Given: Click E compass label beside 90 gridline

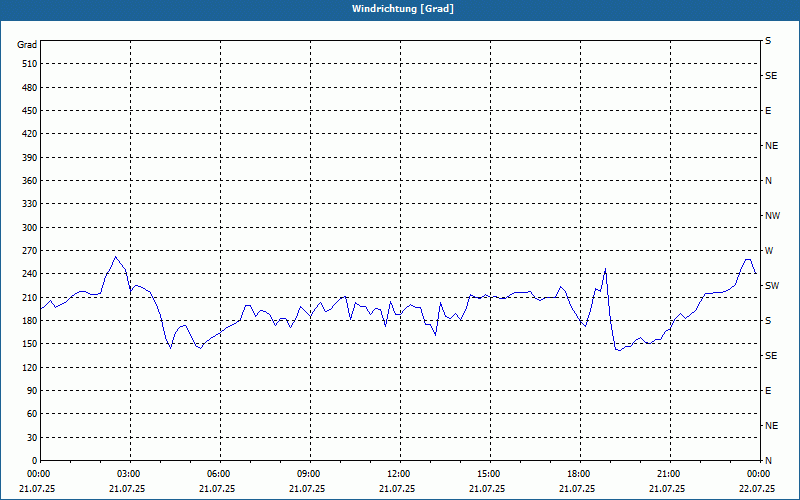Looking at the screenshot, I should point(768,391).
